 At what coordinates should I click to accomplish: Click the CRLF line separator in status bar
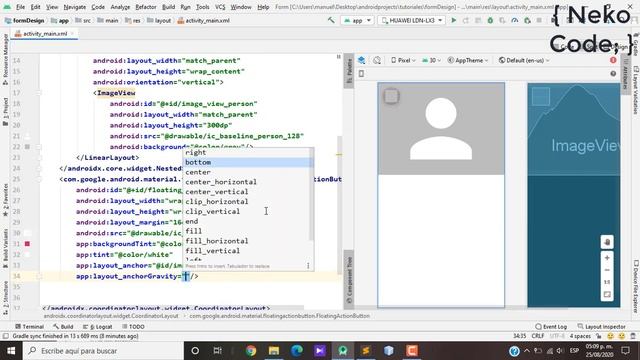coord(538,336)
